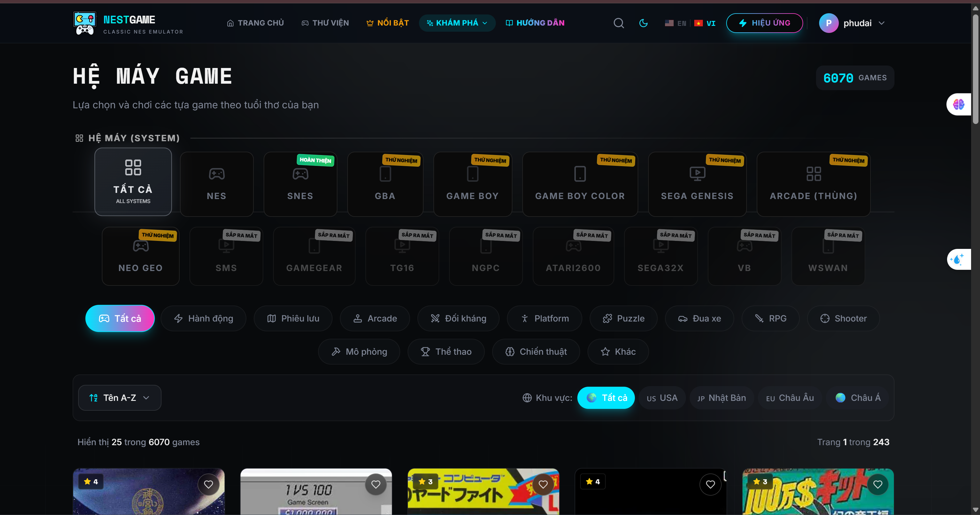Filter genre by Chiến thuật

[x=536, y=352]
